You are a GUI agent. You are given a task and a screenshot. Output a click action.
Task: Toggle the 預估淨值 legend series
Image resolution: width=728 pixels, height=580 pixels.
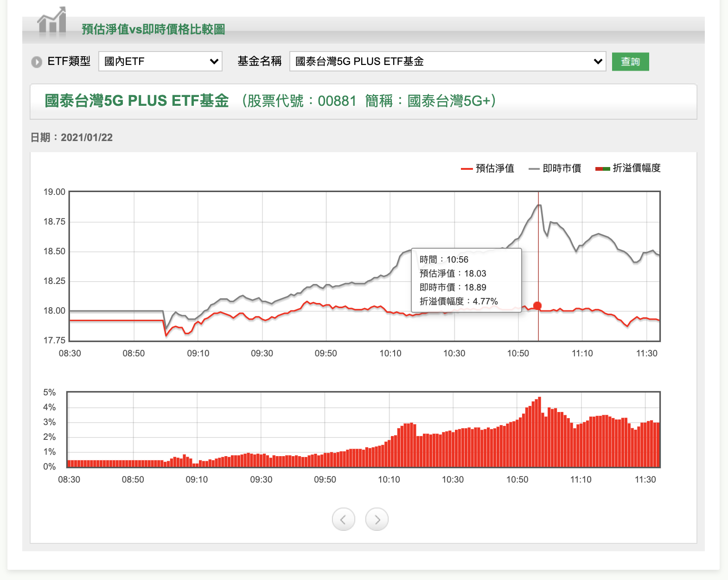pos(487,168)
